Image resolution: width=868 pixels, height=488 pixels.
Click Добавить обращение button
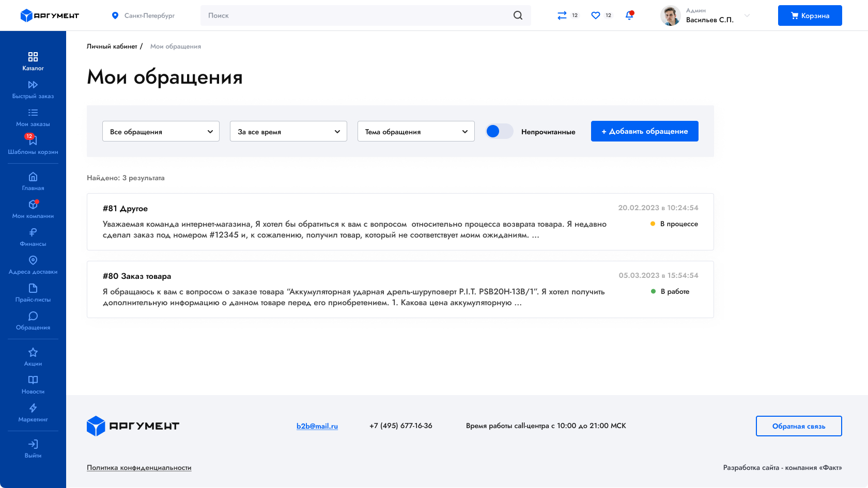coord(644,131)
